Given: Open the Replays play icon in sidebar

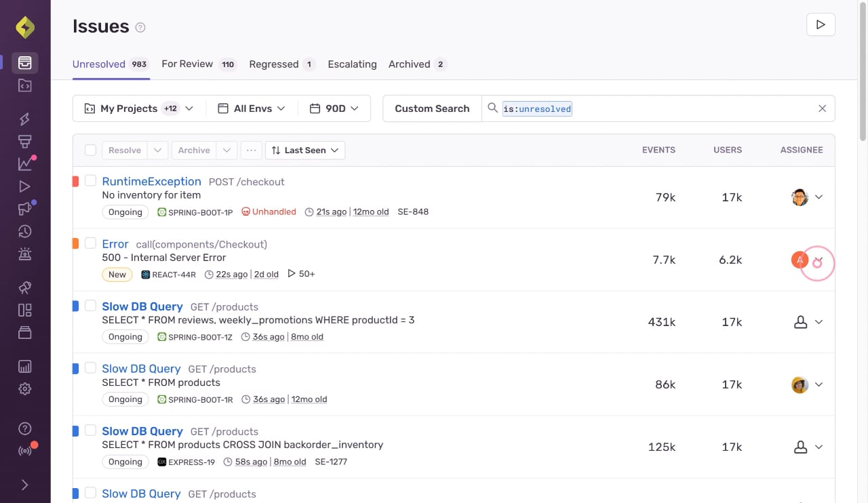Looking at the screenshot, I should point(25,186).
